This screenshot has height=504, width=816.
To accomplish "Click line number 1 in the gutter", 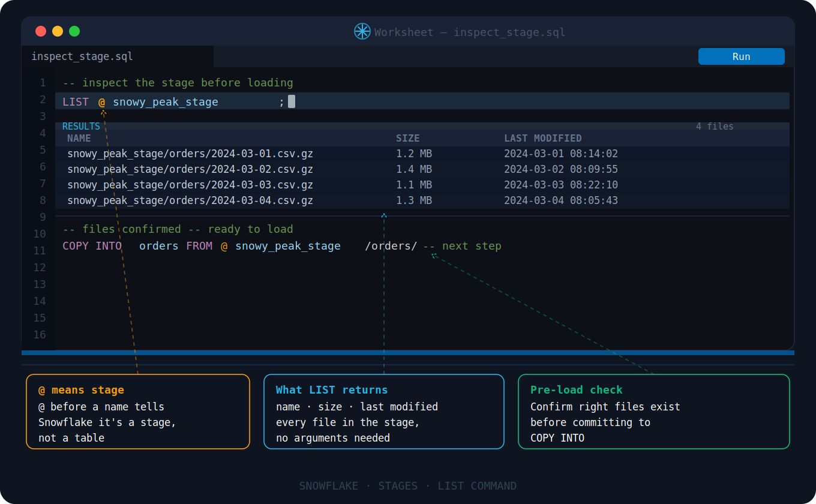I will 43,83.
